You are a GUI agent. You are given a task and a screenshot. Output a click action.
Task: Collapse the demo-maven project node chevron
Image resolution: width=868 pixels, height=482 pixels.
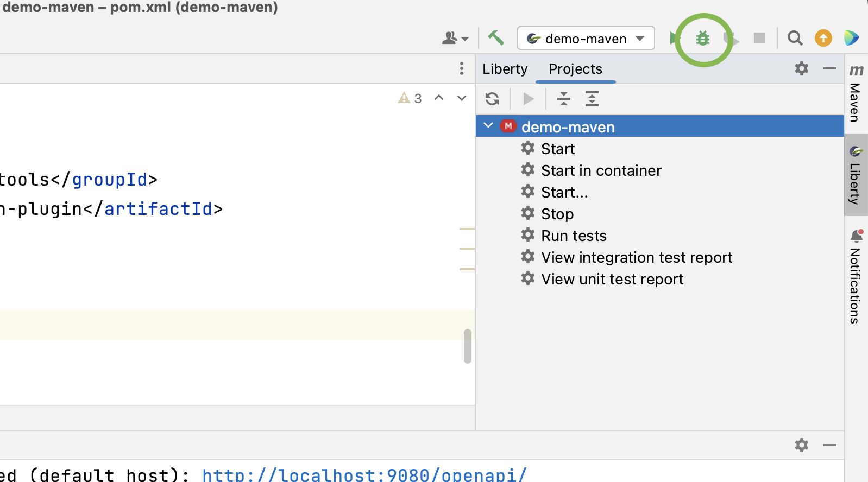point(488,126)
